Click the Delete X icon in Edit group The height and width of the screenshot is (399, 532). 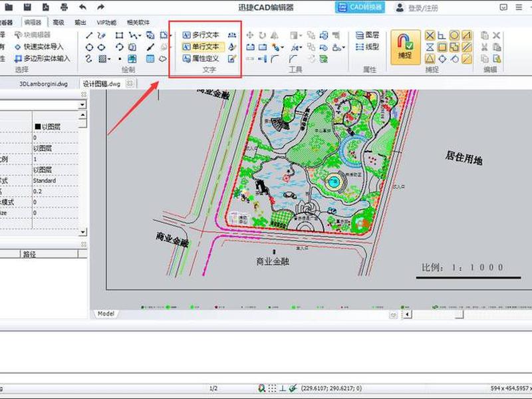[x=496, y=35]
